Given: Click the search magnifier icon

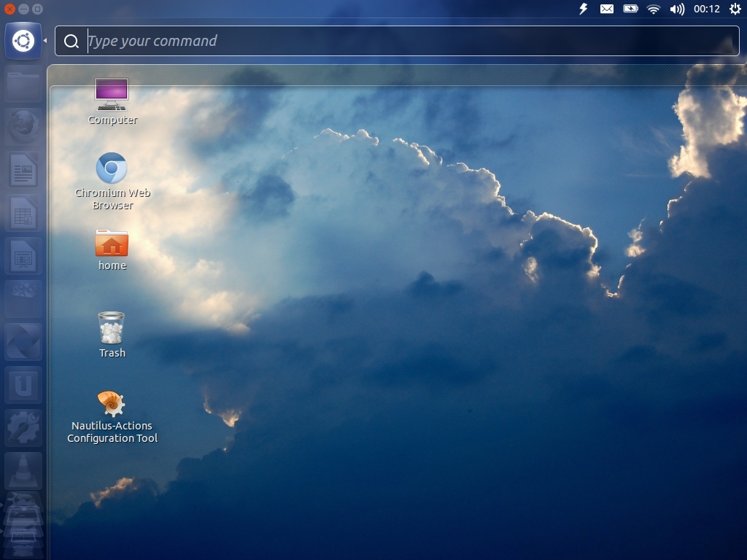Looking at the screenshot, I should click(71, 42).
